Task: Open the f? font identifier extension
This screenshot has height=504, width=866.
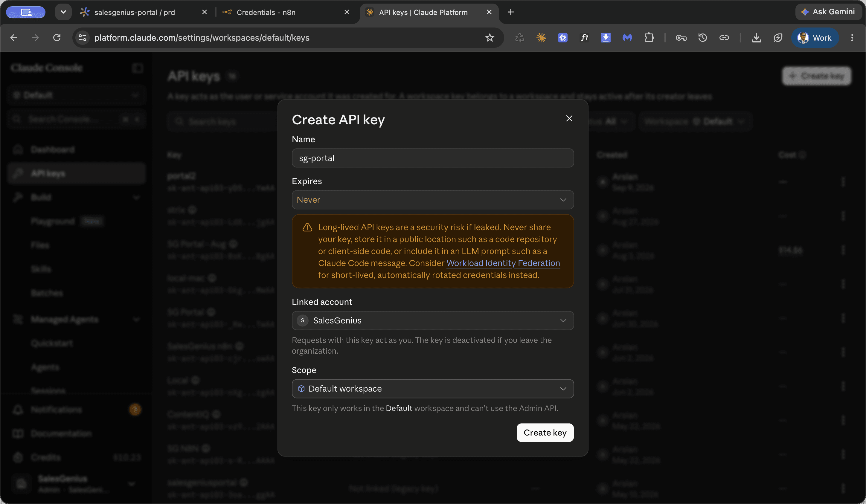Action: pyautogui.click(x=584, y=38)
